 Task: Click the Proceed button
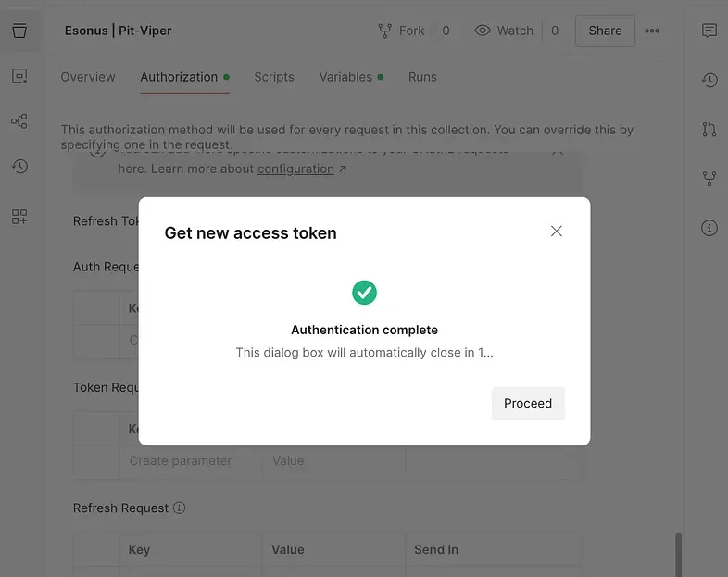pos(528,403)
